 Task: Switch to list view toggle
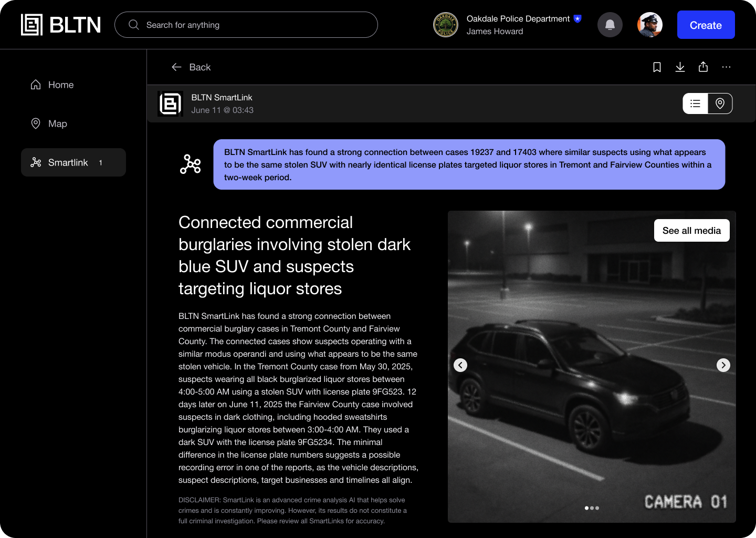pyautogui.click(x=695, y=104)
